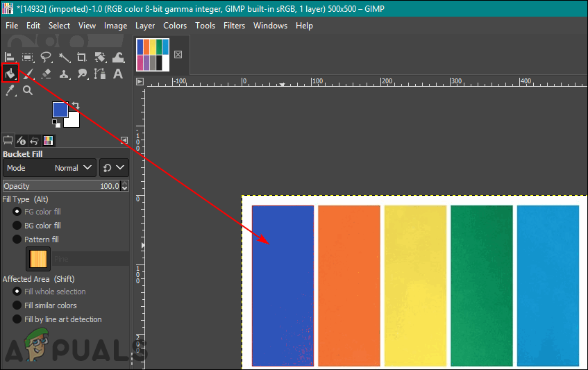Open the Undo History tab
This screenshot has height=370, width=588.
pyautogui.click(x=35, y=141)
